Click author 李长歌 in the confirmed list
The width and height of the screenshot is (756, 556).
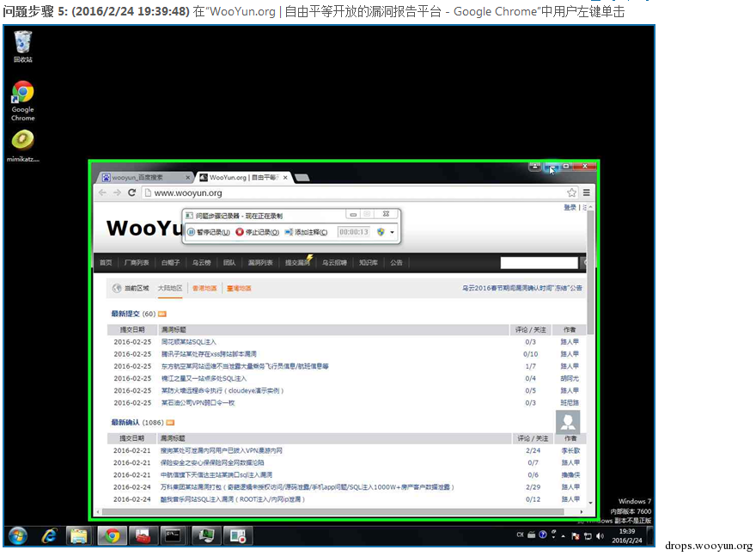[x=570, y=450]
